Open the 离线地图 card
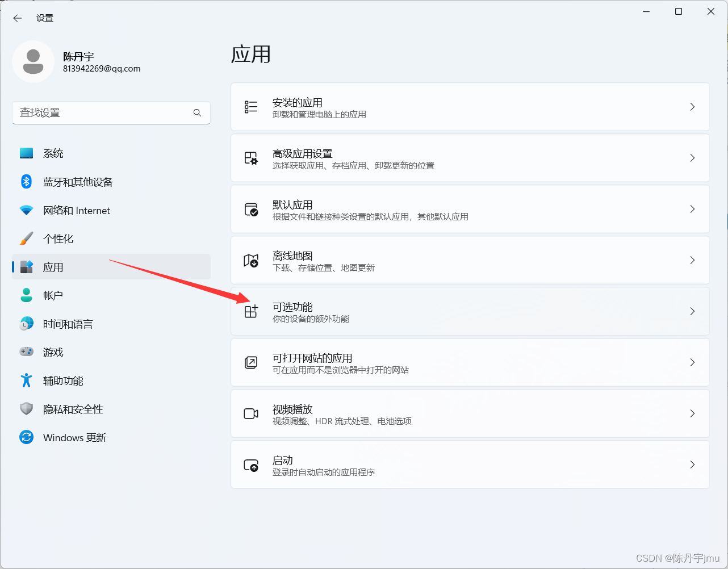 (x=470, y=260)
